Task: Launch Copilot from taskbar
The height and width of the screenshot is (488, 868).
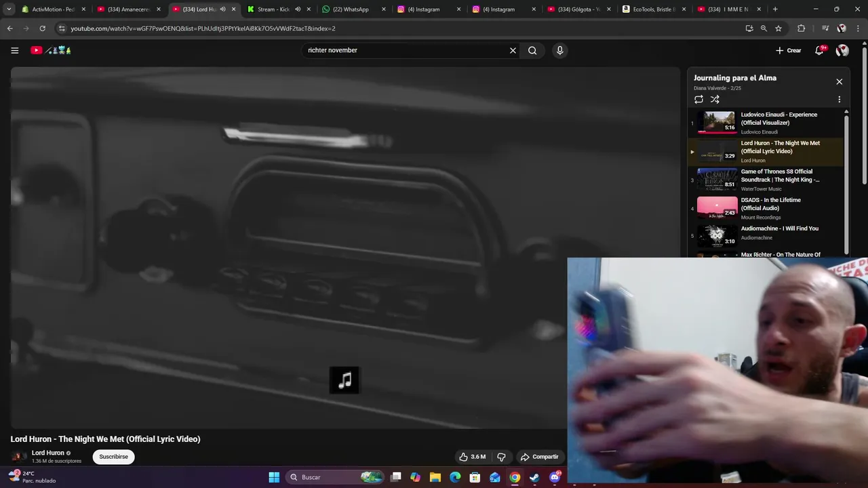Action: point(416,477)
